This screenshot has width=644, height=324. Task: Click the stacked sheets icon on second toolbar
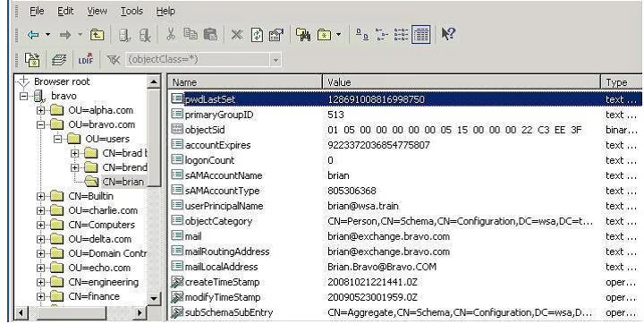60,60
